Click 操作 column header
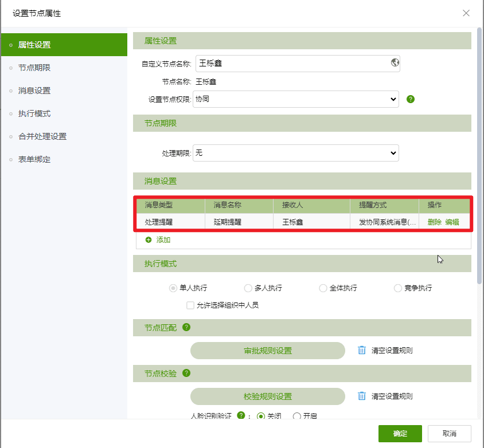The image size is (484, 448). coord(444,205)
